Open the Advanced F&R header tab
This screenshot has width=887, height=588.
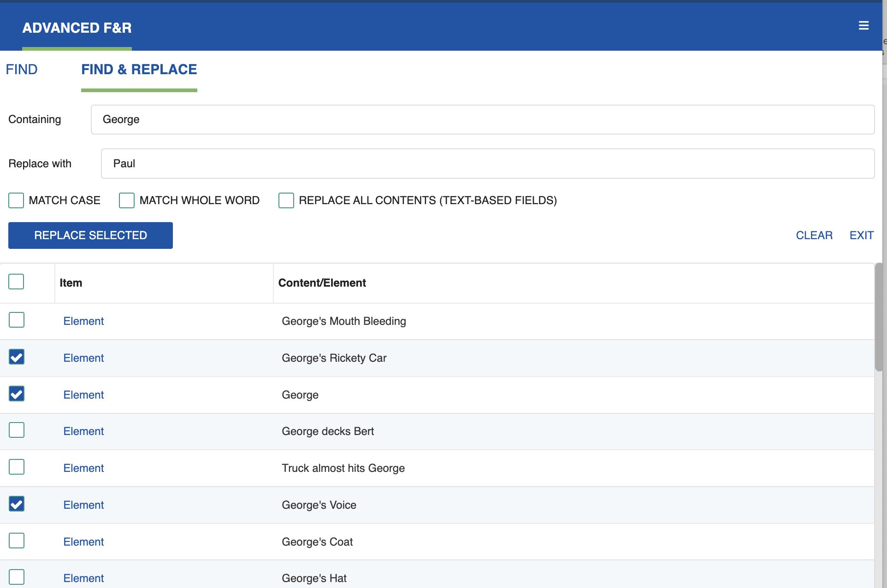(77, 28)
